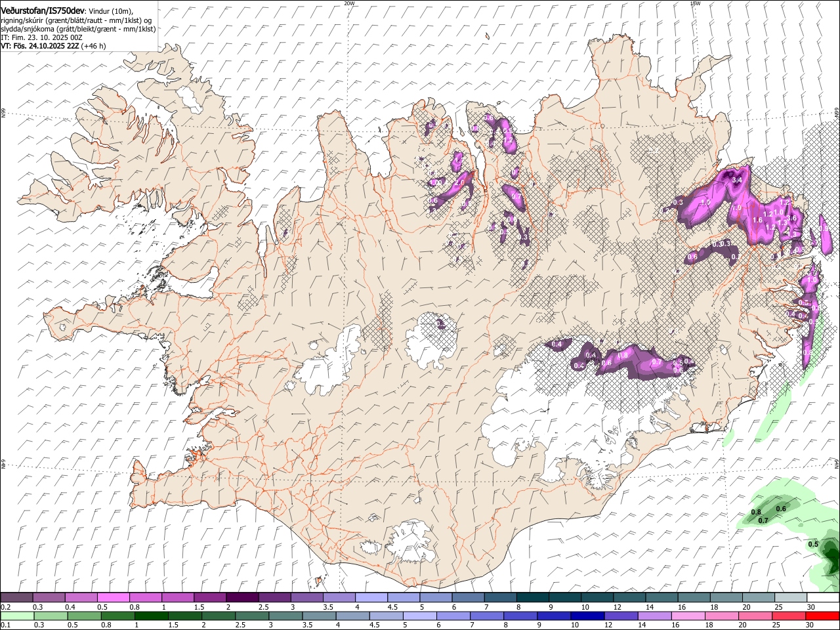Viewport: 840px width, 630px height.
Task: Select the white upper swatch after 30
Action: click(822, 597)
